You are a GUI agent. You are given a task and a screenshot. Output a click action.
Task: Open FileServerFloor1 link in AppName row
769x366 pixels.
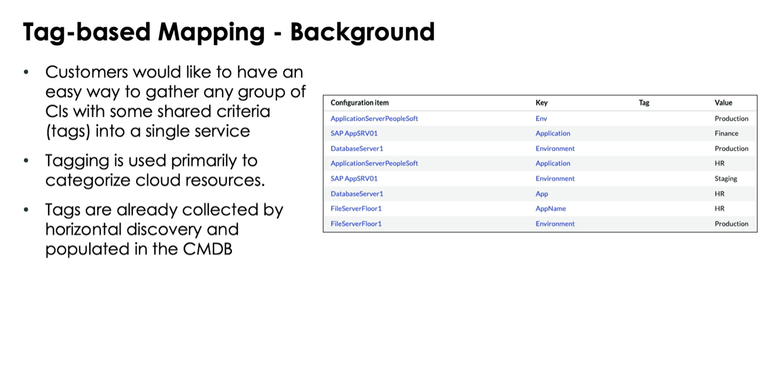356,209
